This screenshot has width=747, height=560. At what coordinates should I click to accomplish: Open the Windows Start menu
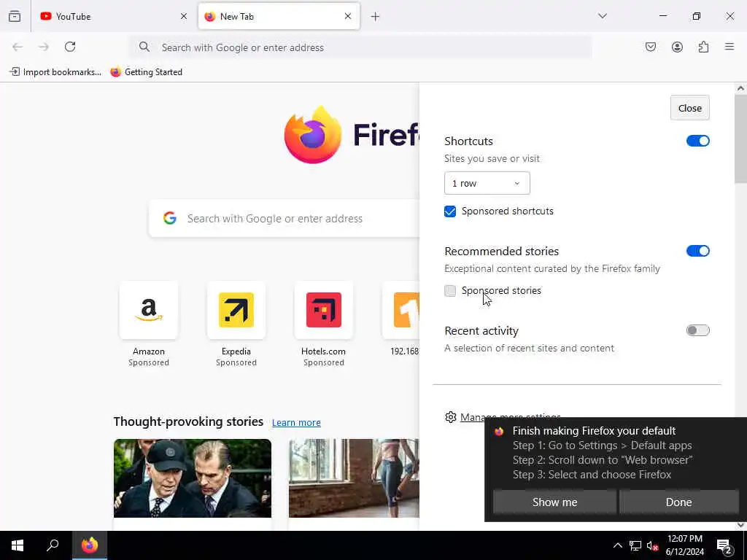click(18, 545)
